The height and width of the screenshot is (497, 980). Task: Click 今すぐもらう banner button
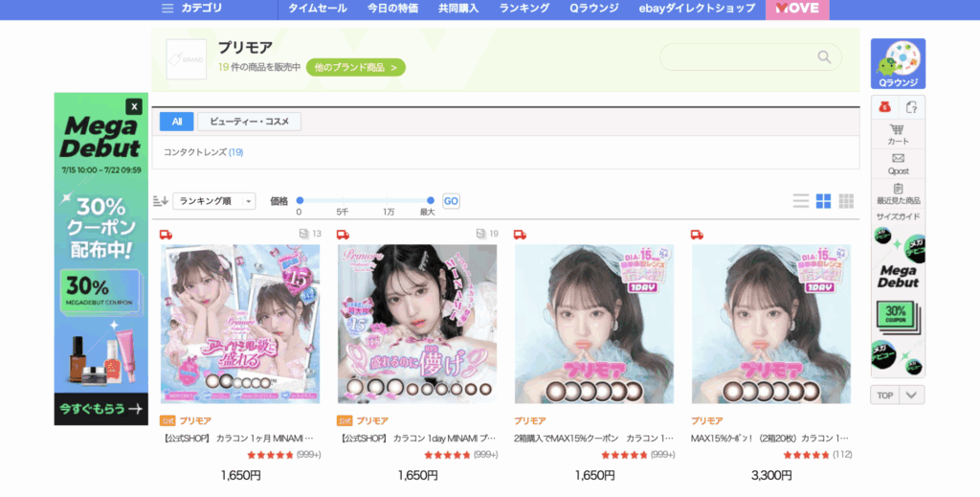tap(101, 409)
